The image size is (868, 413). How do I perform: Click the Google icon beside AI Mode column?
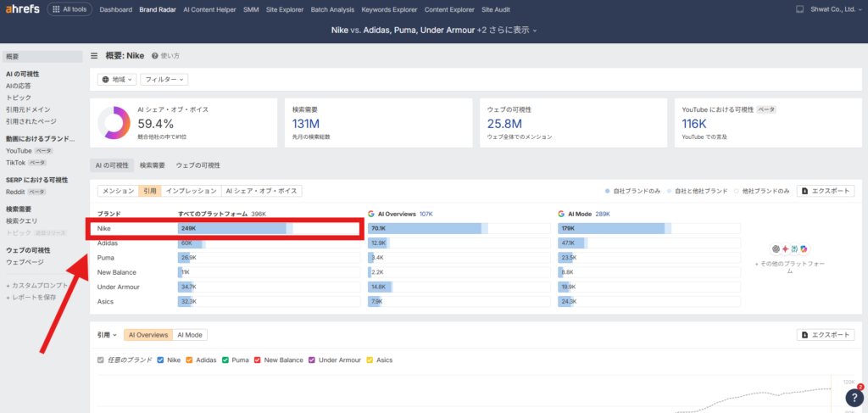pos(561,215)
